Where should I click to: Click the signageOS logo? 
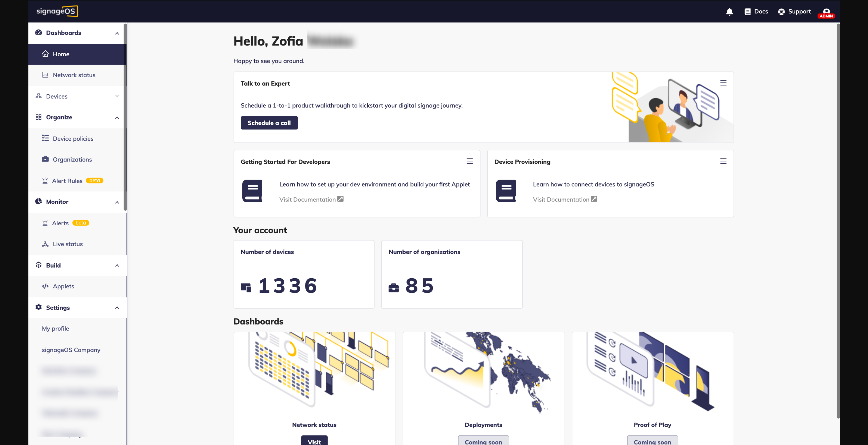(57, 11)
